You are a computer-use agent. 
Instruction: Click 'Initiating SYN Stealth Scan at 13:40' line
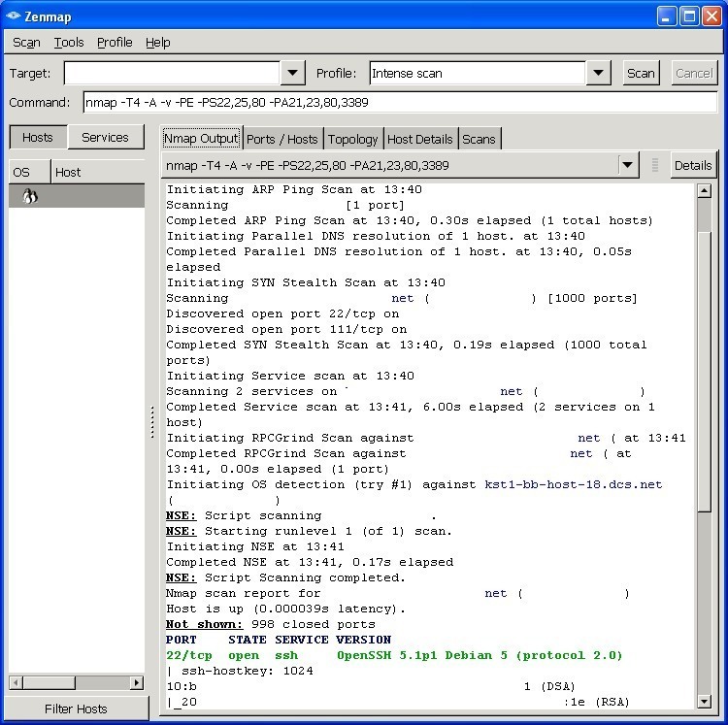point(306,282)
